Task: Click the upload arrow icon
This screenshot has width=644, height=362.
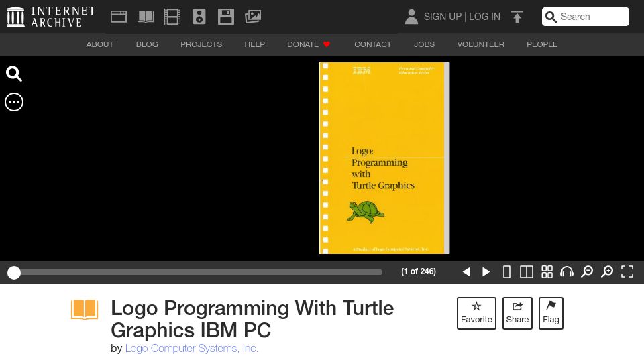Action: pyautogui.click(x=517, y=17)
